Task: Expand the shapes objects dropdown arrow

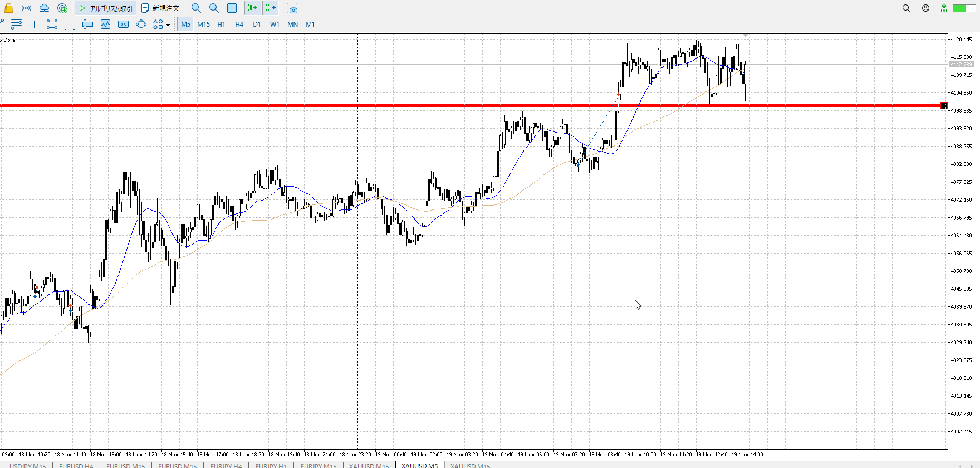Action: (168, 25)
